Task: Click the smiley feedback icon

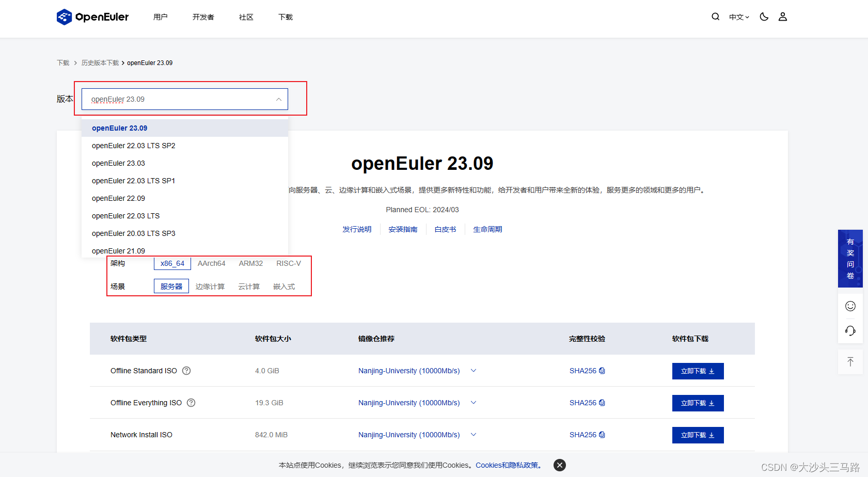Action: pos(850,306)
